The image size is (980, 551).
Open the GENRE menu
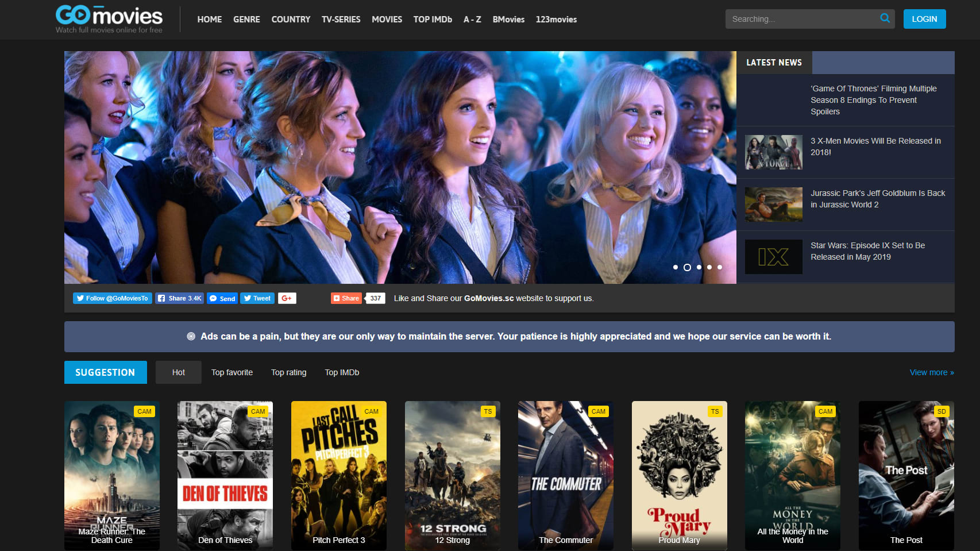tap(246, 20)
